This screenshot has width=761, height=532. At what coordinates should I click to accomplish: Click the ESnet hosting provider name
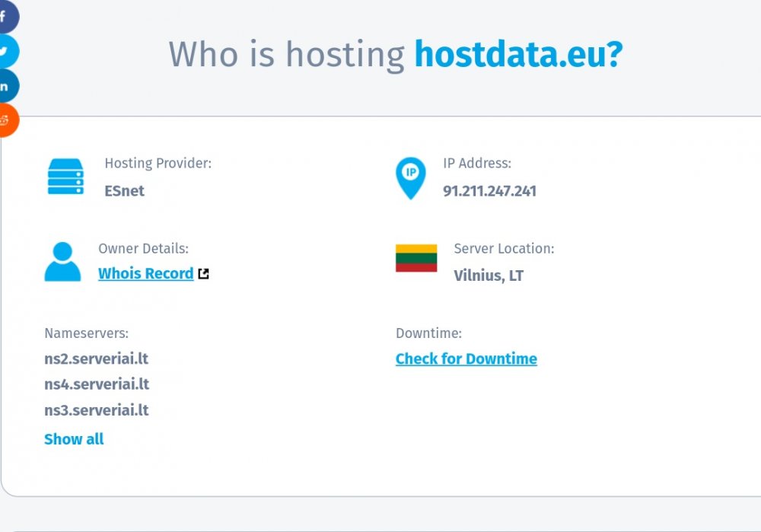tap(124, 191)
